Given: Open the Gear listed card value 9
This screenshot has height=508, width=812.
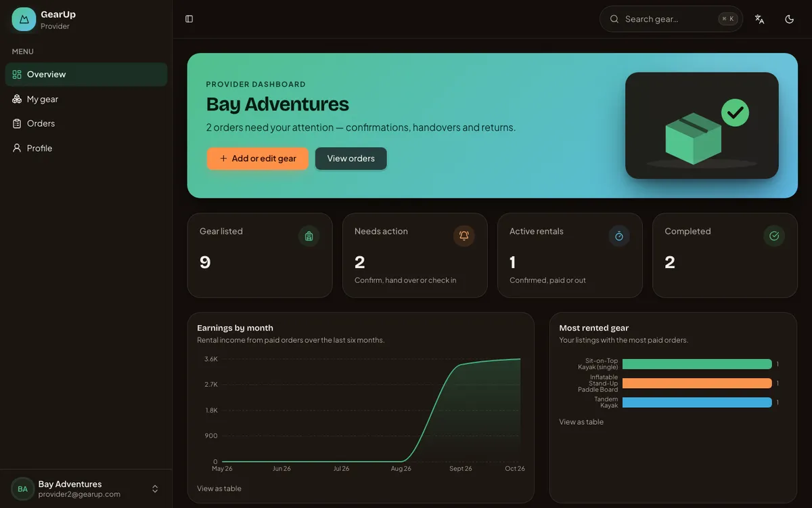Looking at the screenshot, I should (x=205, y=262).
